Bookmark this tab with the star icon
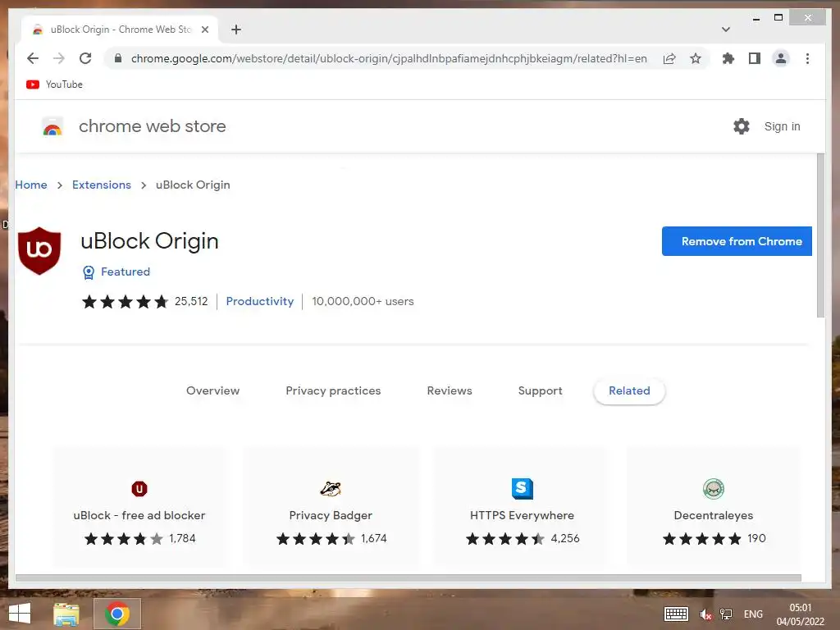840x630 pixels. click(x=696, y=58)
